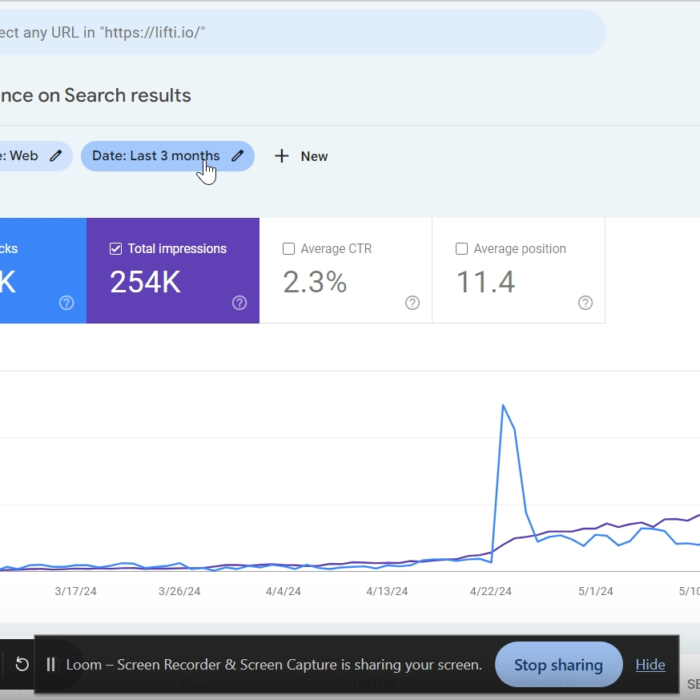Click the Hide link in sharing bar

coord(650,665)
